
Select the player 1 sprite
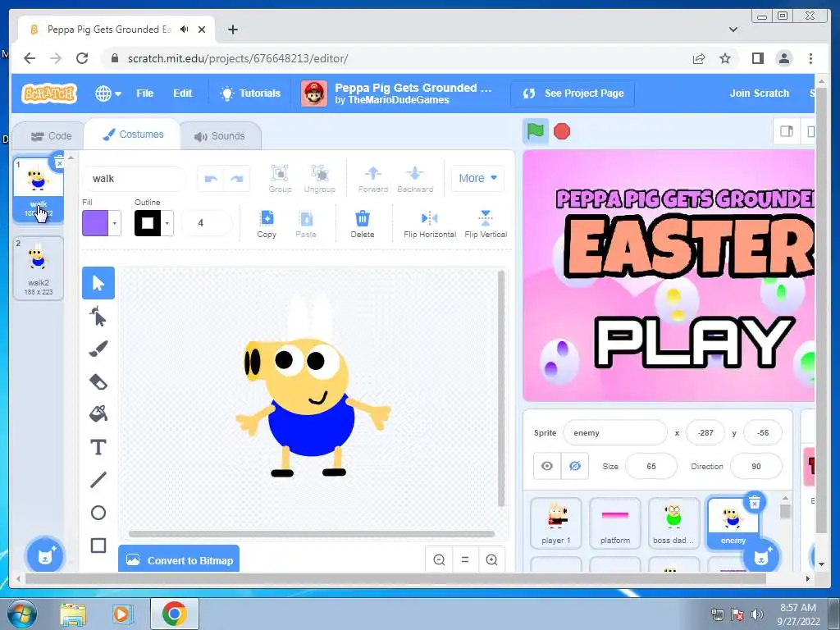[x=556, y=523]
